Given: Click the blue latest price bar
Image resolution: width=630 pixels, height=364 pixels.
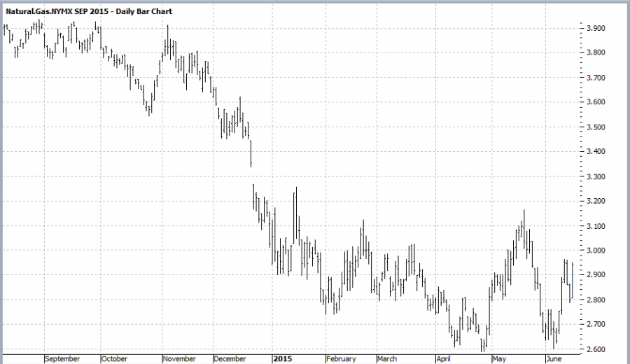Looking at the screenshot, I should (x=572, y=281).
